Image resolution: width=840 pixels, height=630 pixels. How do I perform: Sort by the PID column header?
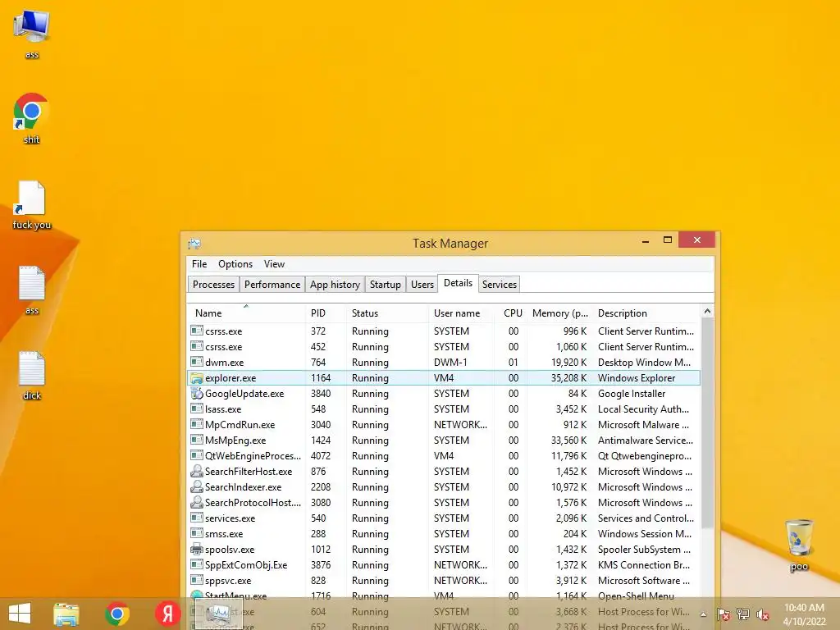[326, 313]
